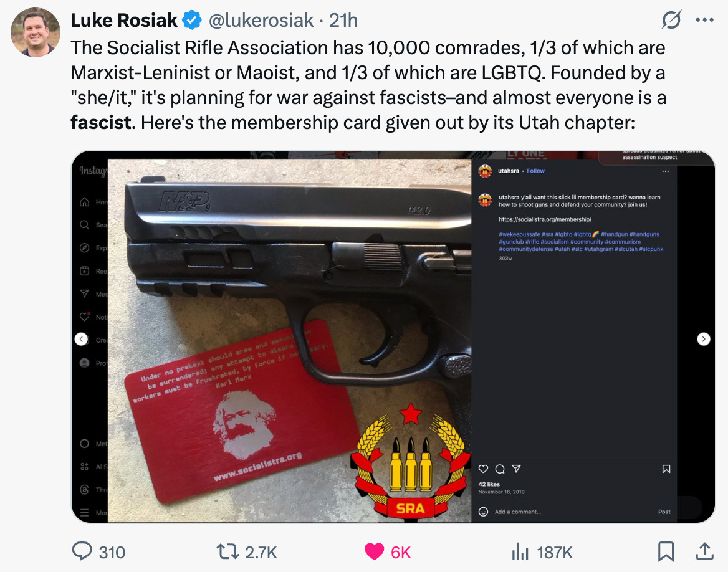Share the tweet via upload arrow icon
The width and height of the screenshot is (728, 572).
[704, 551]
